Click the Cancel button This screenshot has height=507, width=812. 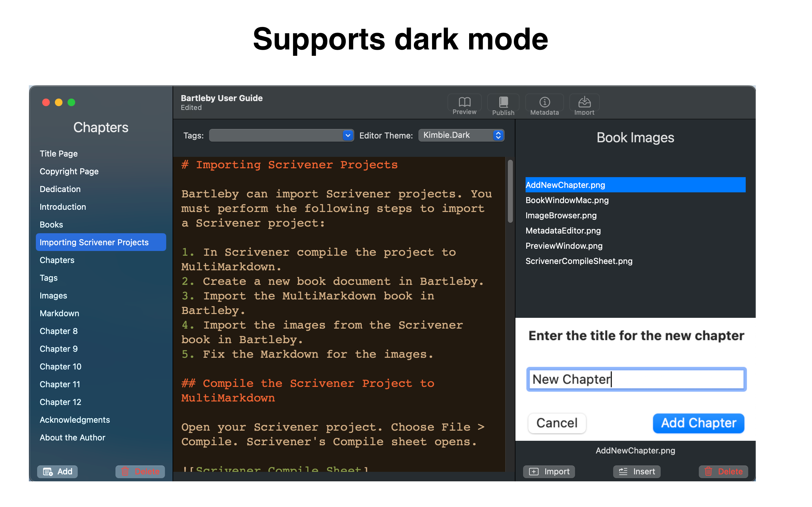point(557,423)
